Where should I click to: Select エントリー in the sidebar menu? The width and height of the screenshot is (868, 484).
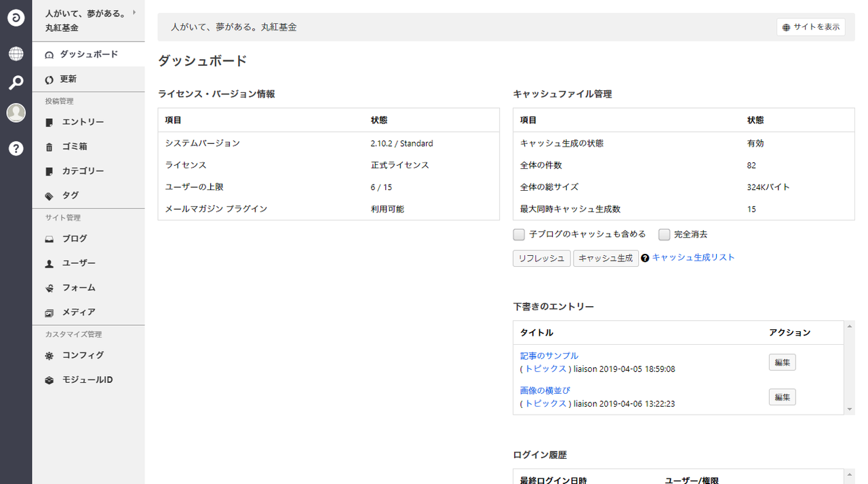point(83,122)
